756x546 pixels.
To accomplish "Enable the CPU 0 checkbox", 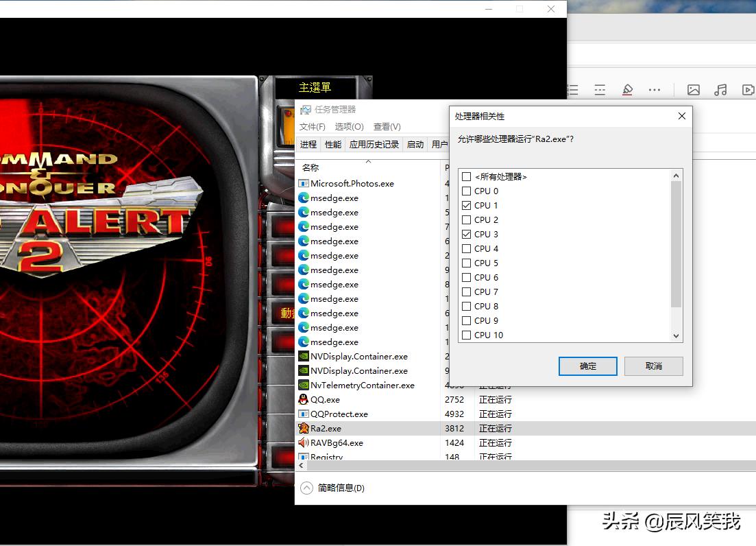I will pyautogui.click(x=467, y=191).
